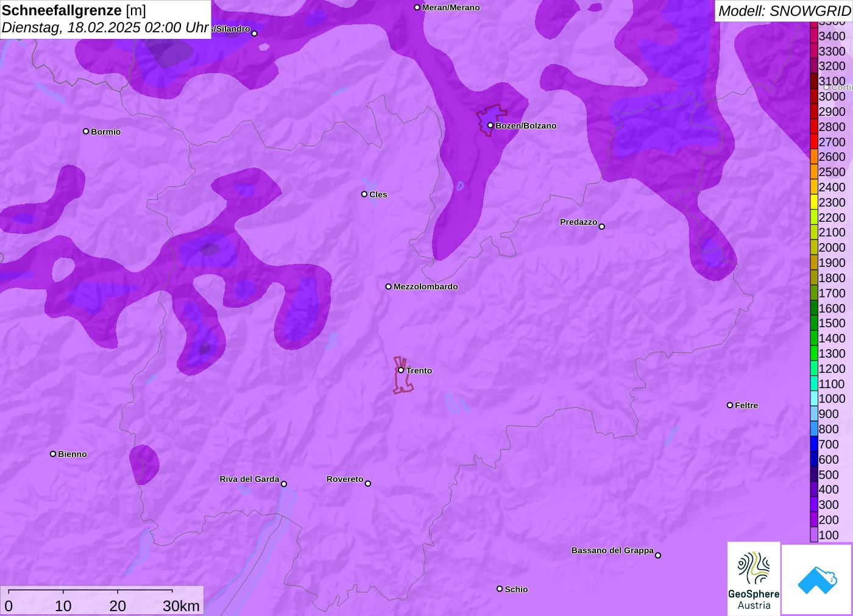Click the Riva del Garda label
Image resolution: width=853 pixels, height=616 pixels.
249,479
